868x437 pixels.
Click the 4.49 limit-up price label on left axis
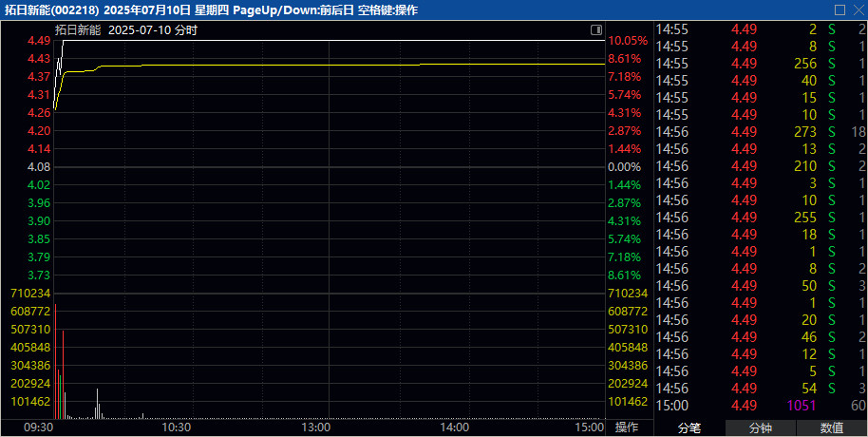39,41
